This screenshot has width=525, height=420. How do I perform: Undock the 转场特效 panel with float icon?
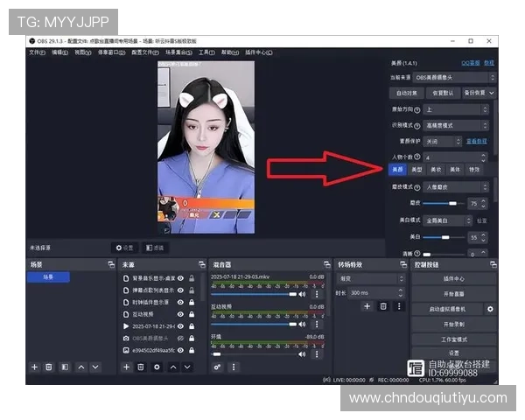point(403,264)
